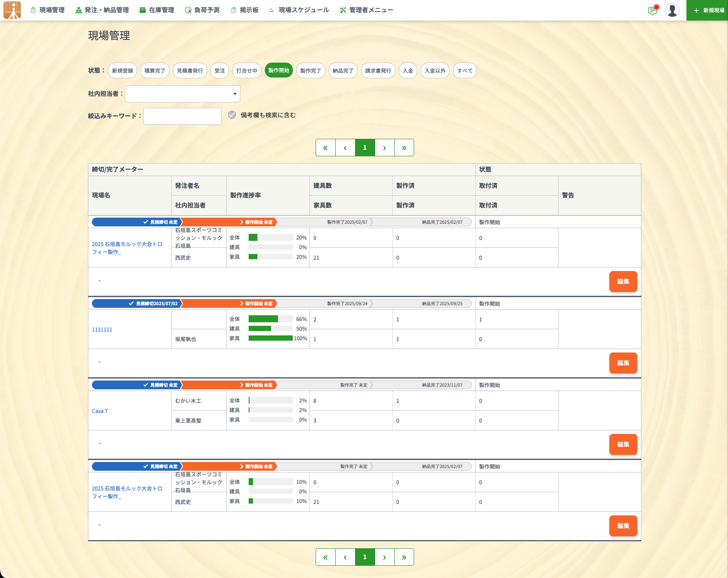
Task: Open the 現場スケジュール menu item
Action: tap(299, 10)
